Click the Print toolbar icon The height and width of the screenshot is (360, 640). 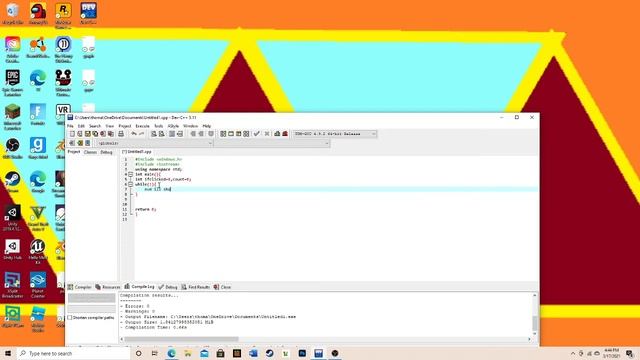coord(121,134)
